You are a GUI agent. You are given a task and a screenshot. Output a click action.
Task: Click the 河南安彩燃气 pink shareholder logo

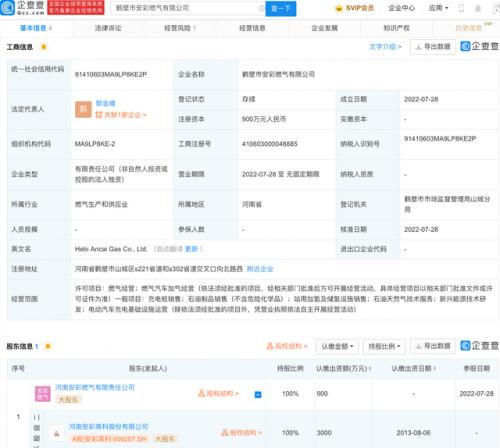pyautogui.click(x=43, y=394)
